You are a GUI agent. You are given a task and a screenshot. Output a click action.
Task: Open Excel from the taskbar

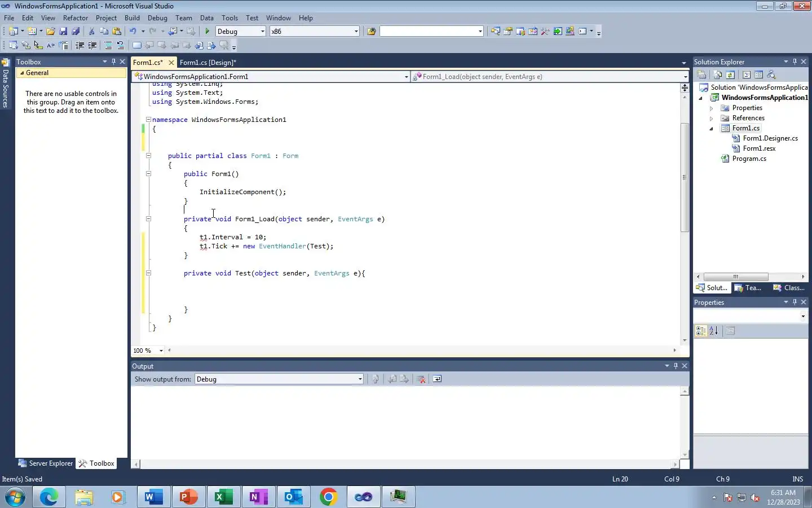(x=223, y=497)
